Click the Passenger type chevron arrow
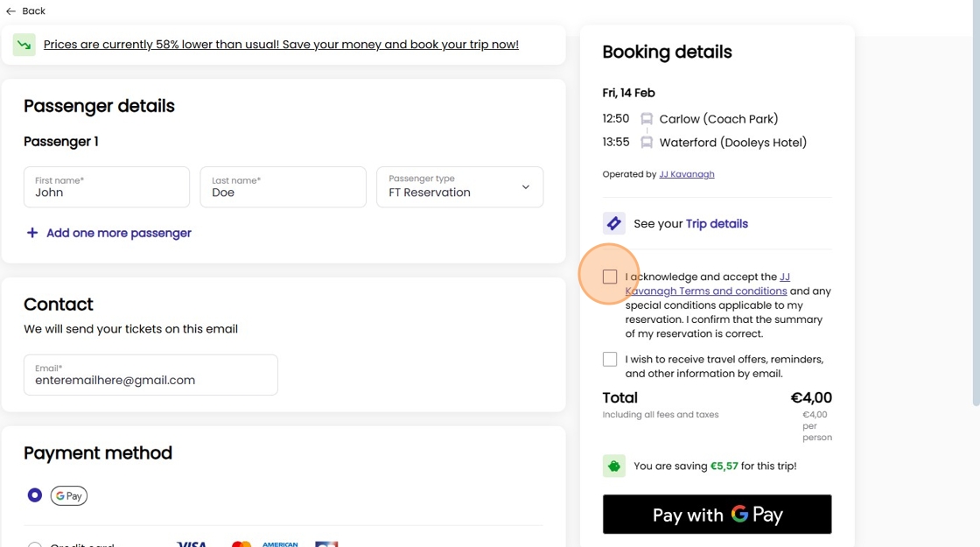980x547 pixels. 526,187
